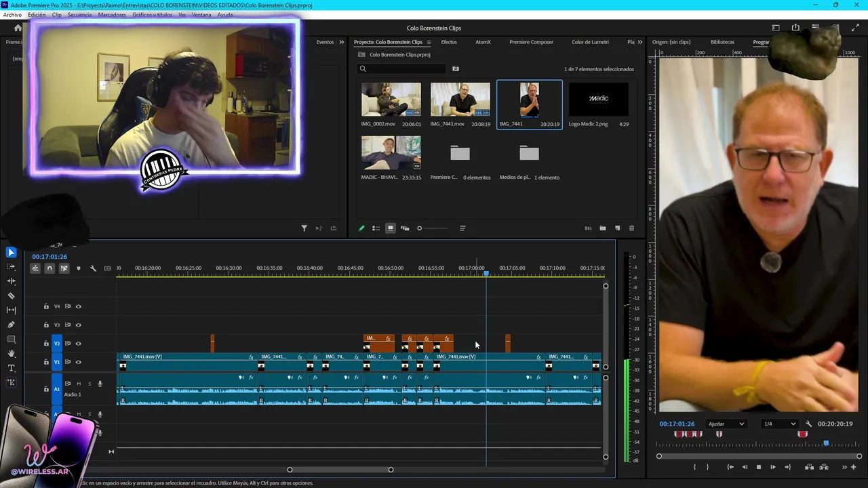This screenshot has width=868, height=488.
Task: Select the Logo Madic 2.png thumbnail
Action: 599,100
